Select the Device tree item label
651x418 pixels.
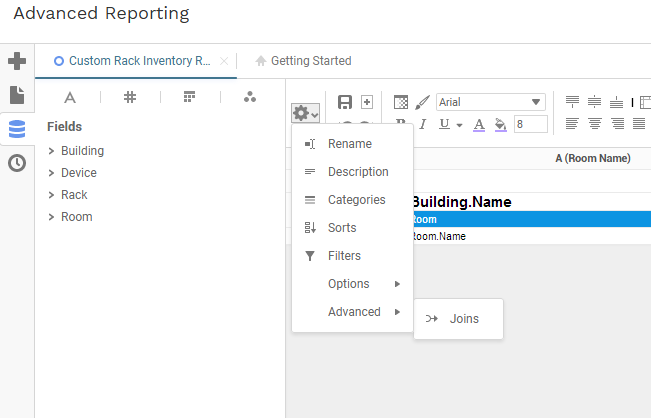pos(79,173)
